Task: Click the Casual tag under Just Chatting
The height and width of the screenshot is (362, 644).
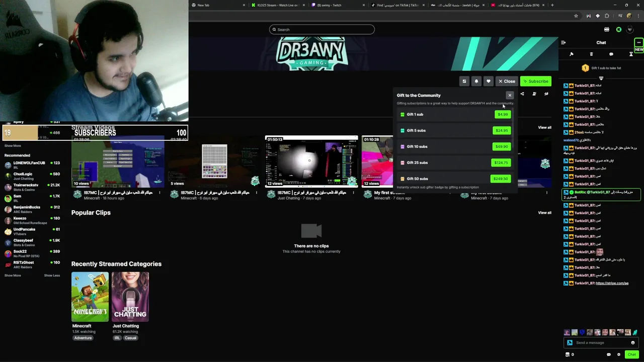Action: (x=130, y=338)
